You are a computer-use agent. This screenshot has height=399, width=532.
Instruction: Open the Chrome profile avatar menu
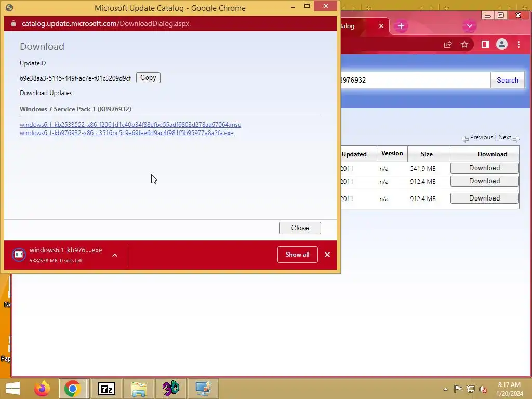(501, 45)
